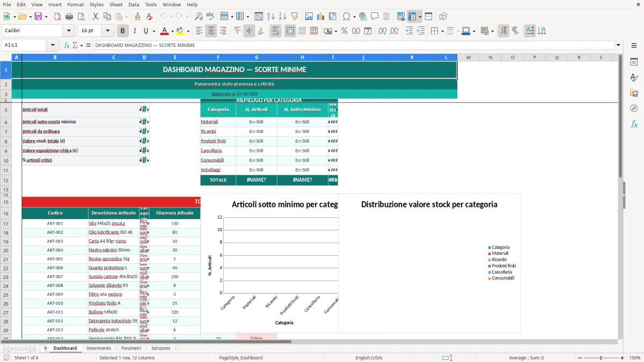This screenshot has width=644, height=362.
Task: Click the formula input line
Action: pyautogui.click(x=353, y=45)
